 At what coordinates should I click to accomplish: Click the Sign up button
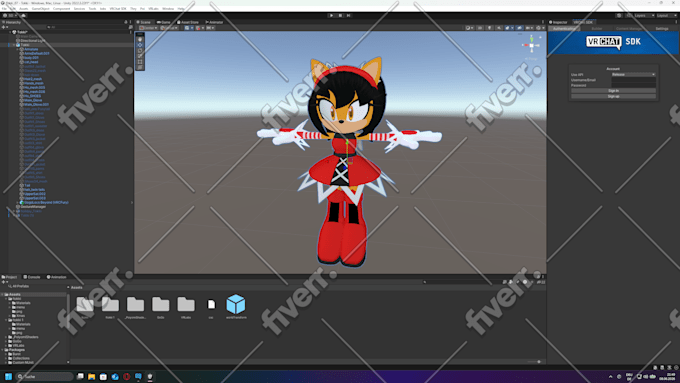pos(613,96)
